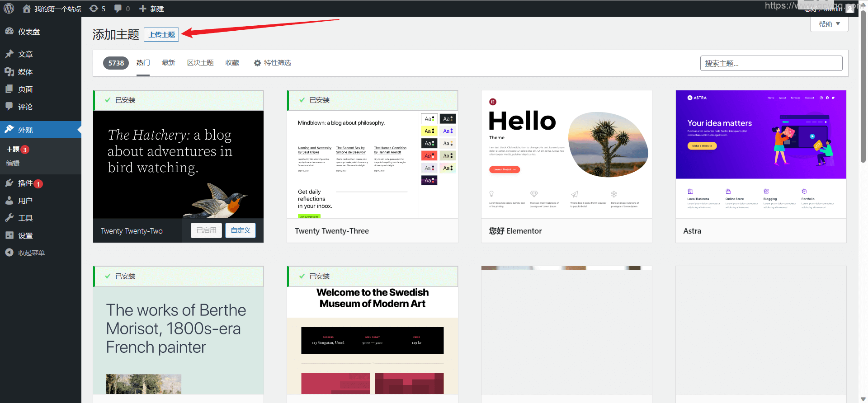
Task: Open the 仪表盘 dashboard menu
Action: (29, 32)
